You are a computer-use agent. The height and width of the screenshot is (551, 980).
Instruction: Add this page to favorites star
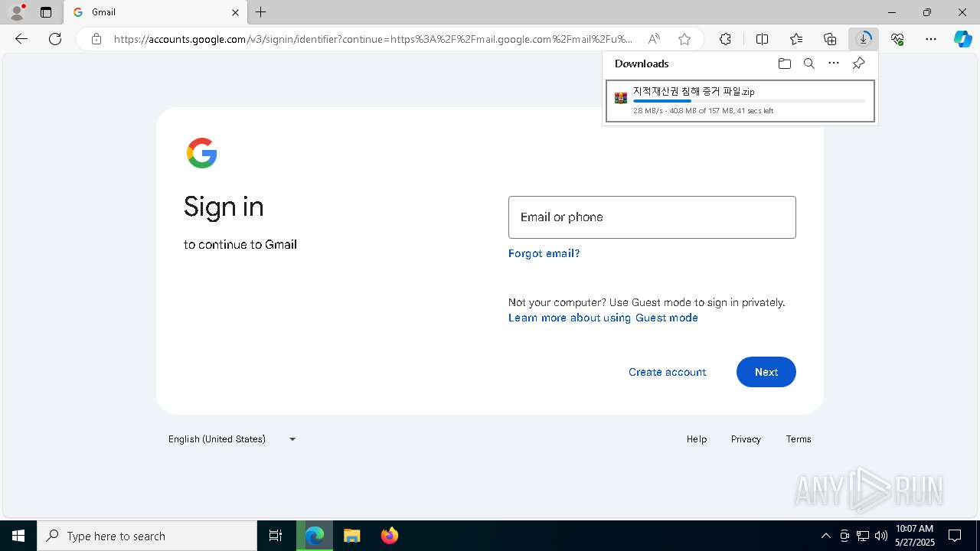684,39
